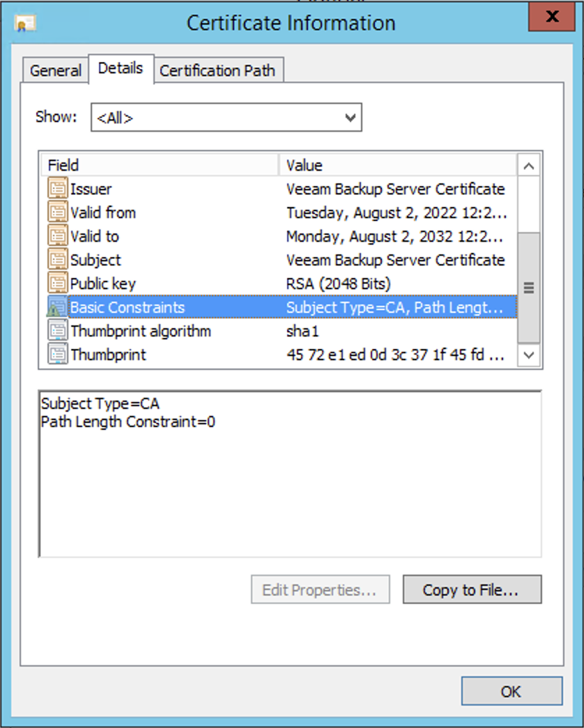Select the Basic Constraints row label

coord(128,307)
